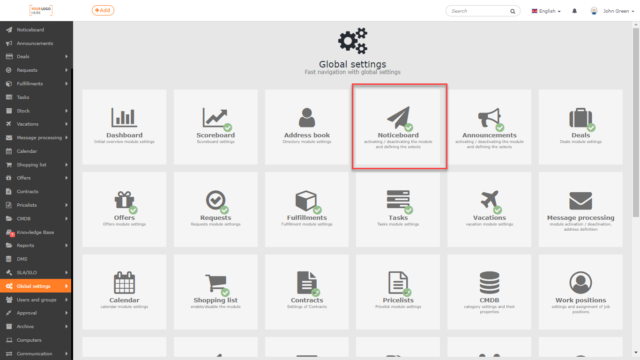Click the orange Add button
This screenshot has width=640, height=360.
(103, 10)
